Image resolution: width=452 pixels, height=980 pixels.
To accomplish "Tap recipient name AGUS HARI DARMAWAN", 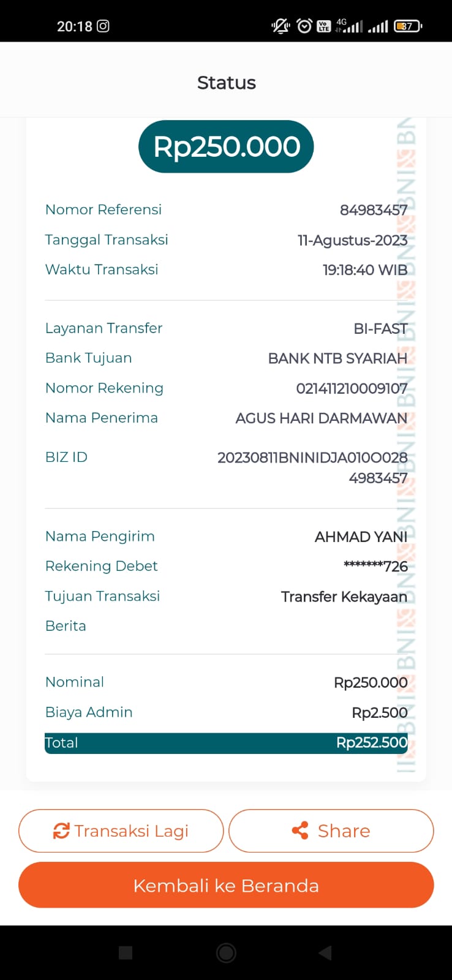I will pos(321,418).
